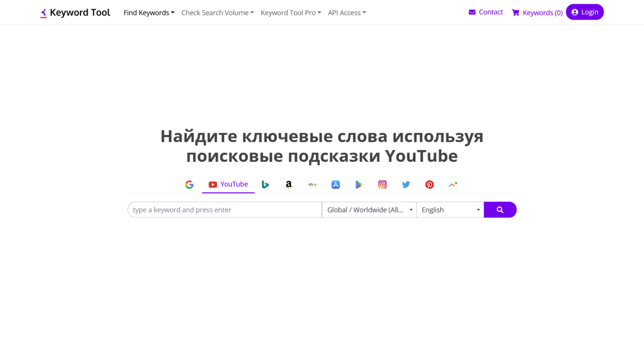Switch to the Bing keyword tab

tap(265, 184)
